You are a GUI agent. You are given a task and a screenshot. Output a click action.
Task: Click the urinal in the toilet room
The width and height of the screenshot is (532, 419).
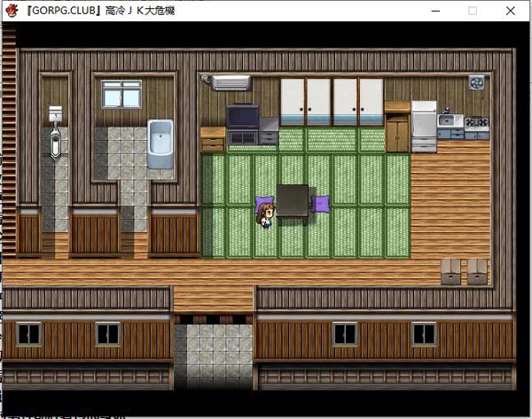tap(55, 144)
